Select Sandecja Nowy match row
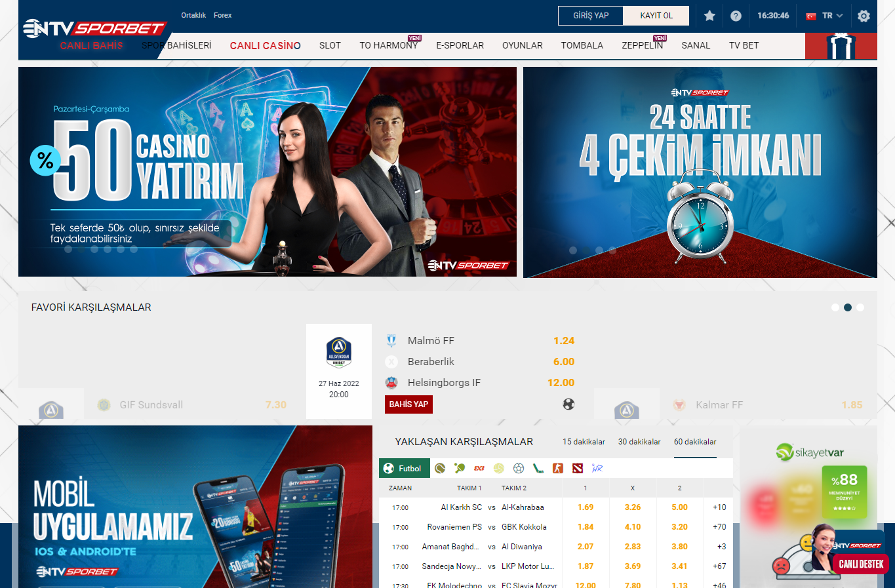This screenshot has height=588, width=895. pos(556,566)
